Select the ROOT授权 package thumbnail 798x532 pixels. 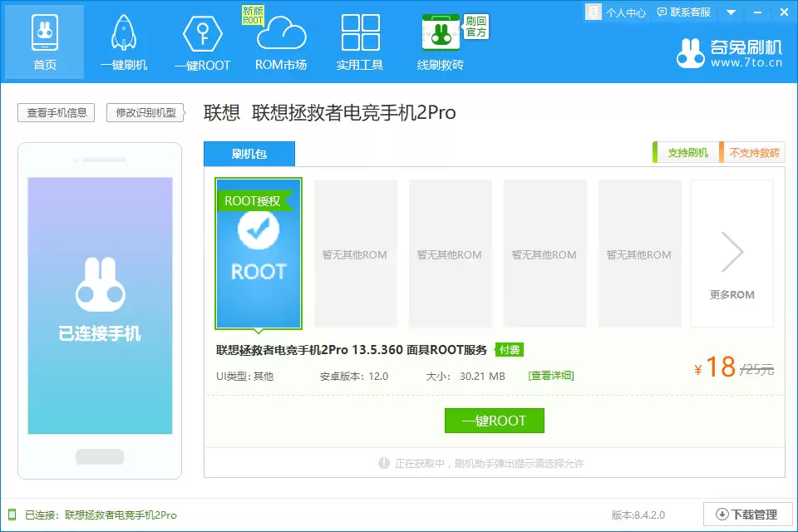pyautogui.click(x=258, y=254)
